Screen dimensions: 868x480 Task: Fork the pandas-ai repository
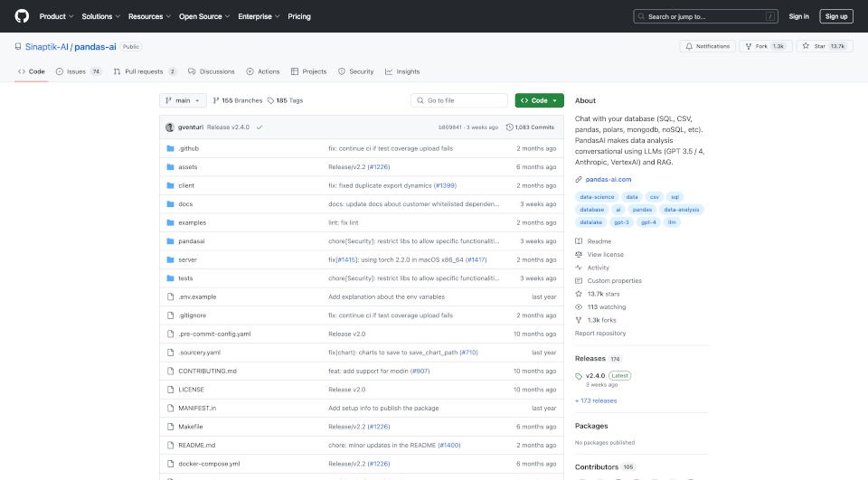pyautogui.click(x=763, y=46)
